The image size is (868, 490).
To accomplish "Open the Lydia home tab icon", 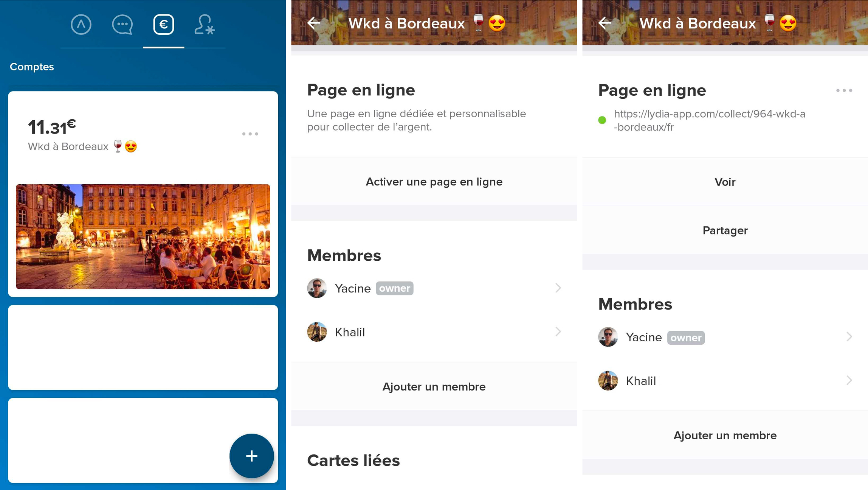I will coord(81,25).
